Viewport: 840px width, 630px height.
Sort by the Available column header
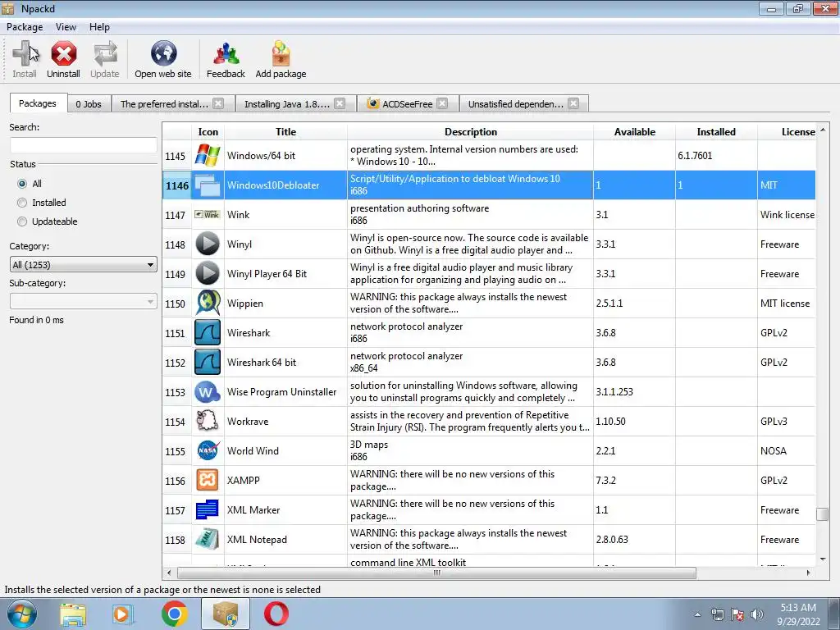tap(634, 132)
